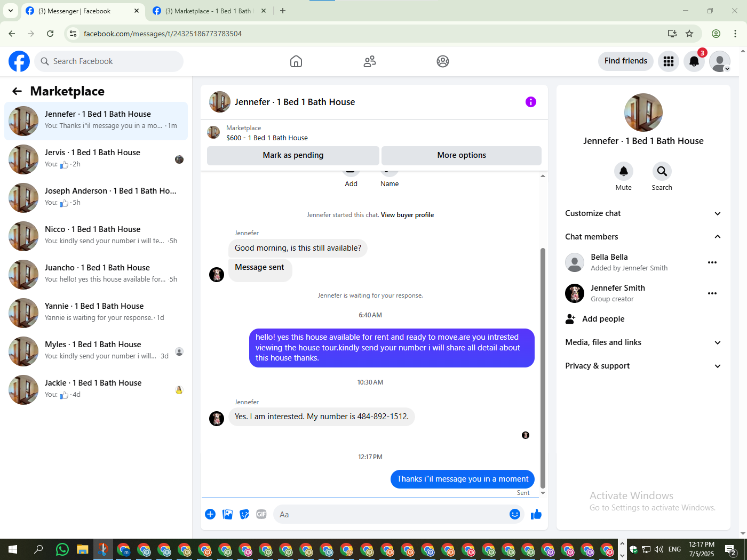Choose a GIF icon in composer

point(261,514)
